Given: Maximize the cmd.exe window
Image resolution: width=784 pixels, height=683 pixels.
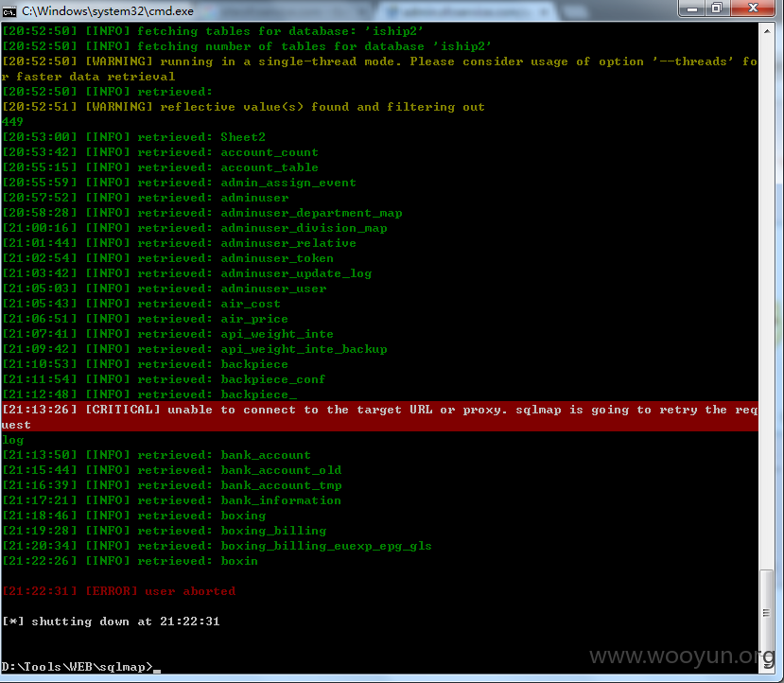Looking at the screenshot, I should 717,9.
